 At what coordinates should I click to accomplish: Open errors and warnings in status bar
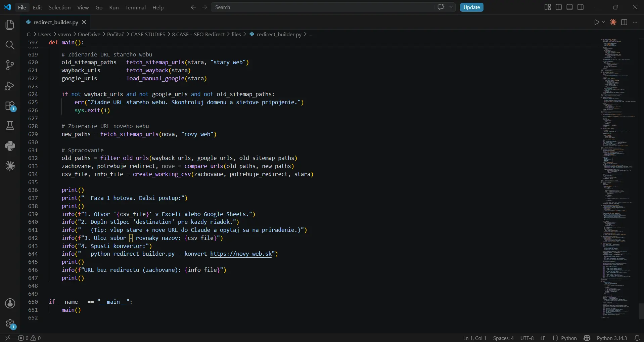(30, 338)
